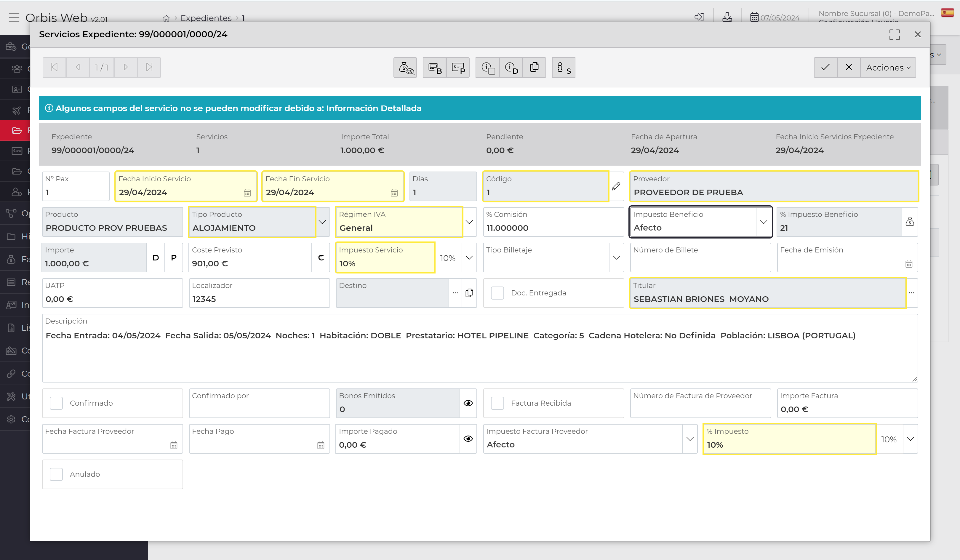Screen dimensions: 960x560
Task: Click the person S toolbar icon
Action: click(x=564, y=68)
